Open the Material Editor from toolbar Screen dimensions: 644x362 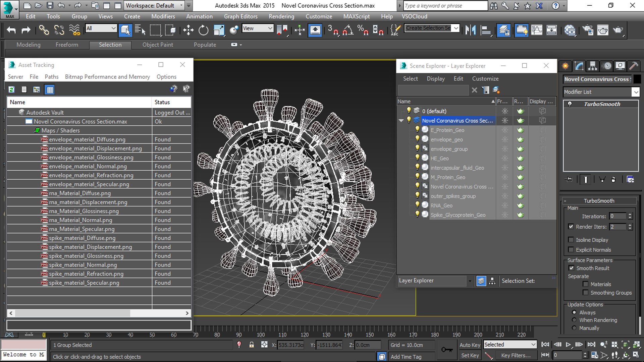[570, 30]
